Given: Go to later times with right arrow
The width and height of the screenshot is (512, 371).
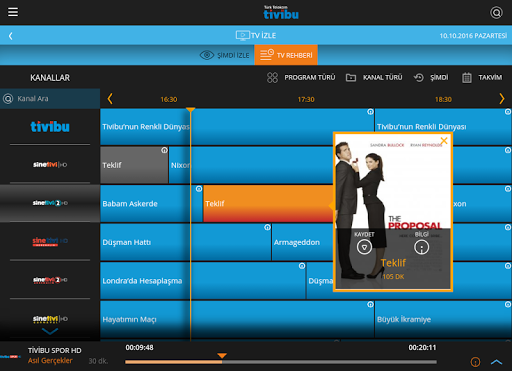Looking at the screenshot, I should click(502, 99).
